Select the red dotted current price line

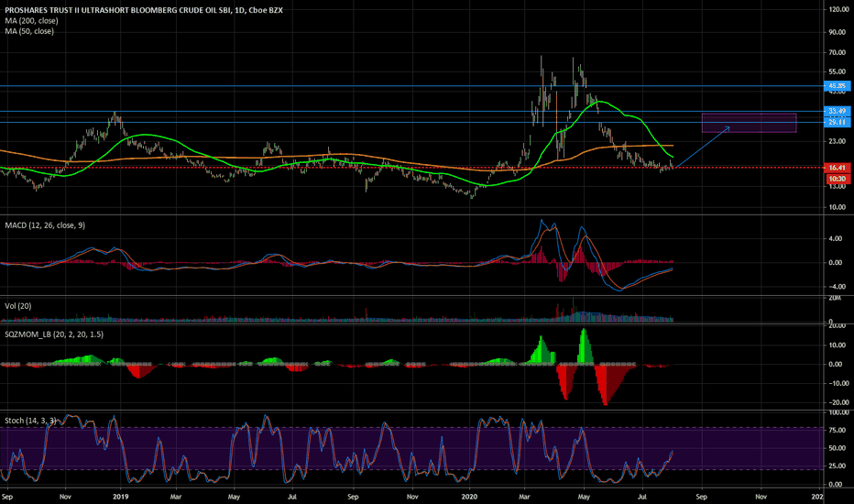(x=411, y=168)
